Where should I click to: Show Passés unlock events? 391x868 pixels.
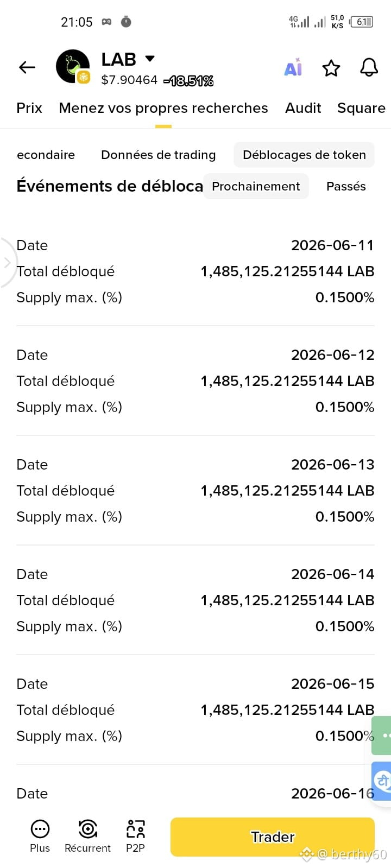point(346,186)
